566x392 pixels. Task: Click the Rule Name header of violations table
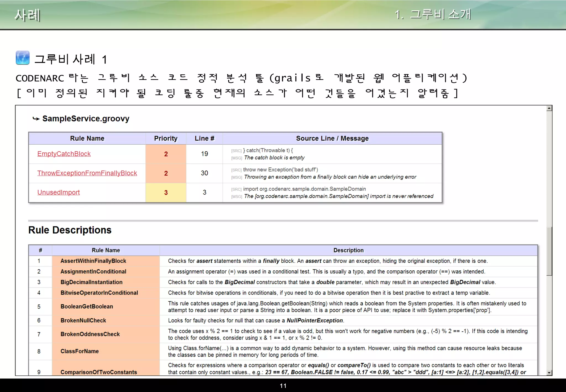tap(87, 138)
